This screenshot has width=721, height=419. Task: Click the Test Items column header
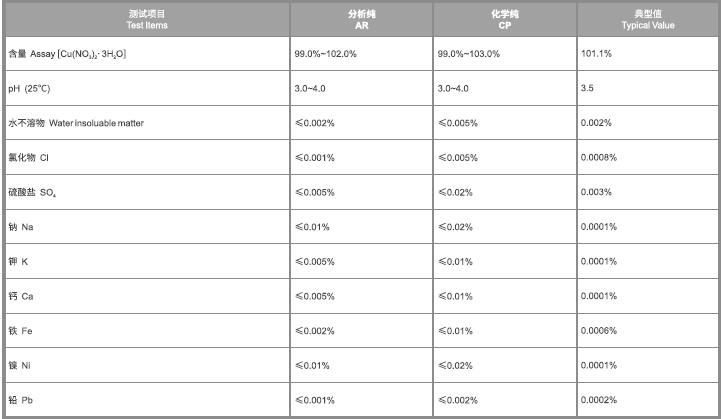coord(147,19)
